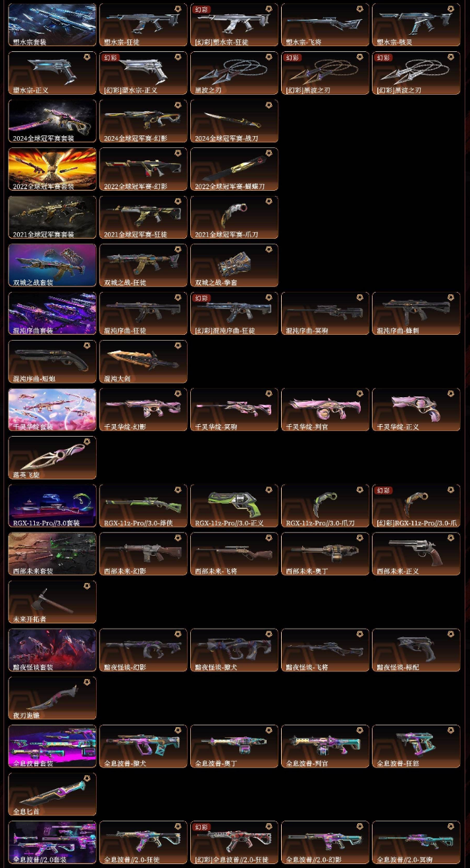Open the 塑水宗套装 bundle thumbnail
Image resolution: width=470 pixels, height=868 pixels.
pos(52,25)
